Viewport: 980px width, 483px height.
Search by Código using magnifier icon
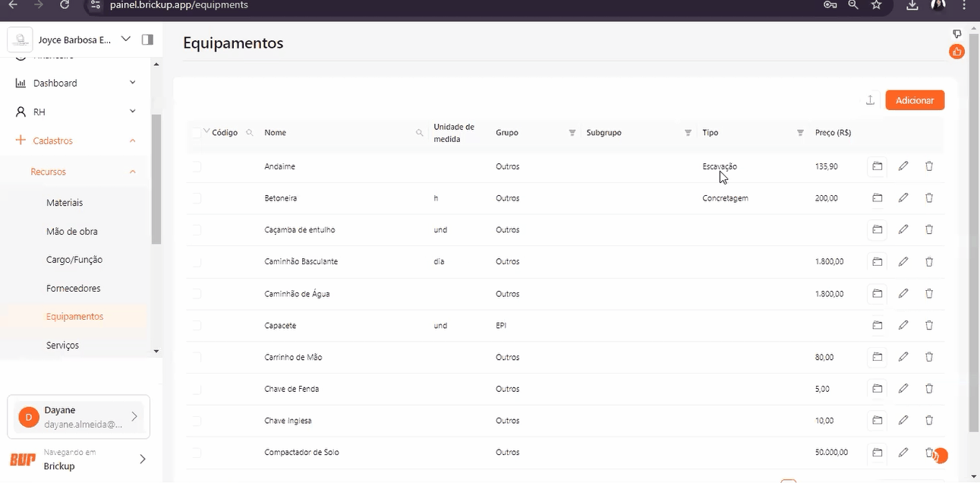point(249,133)
